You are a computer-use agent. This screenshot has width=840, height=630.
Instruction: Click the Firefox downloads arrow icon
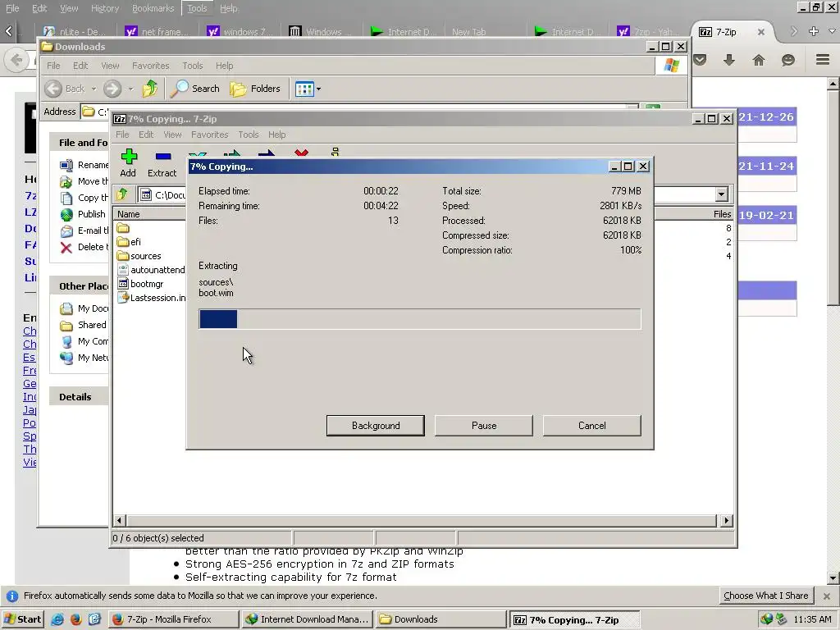[729, 60]
